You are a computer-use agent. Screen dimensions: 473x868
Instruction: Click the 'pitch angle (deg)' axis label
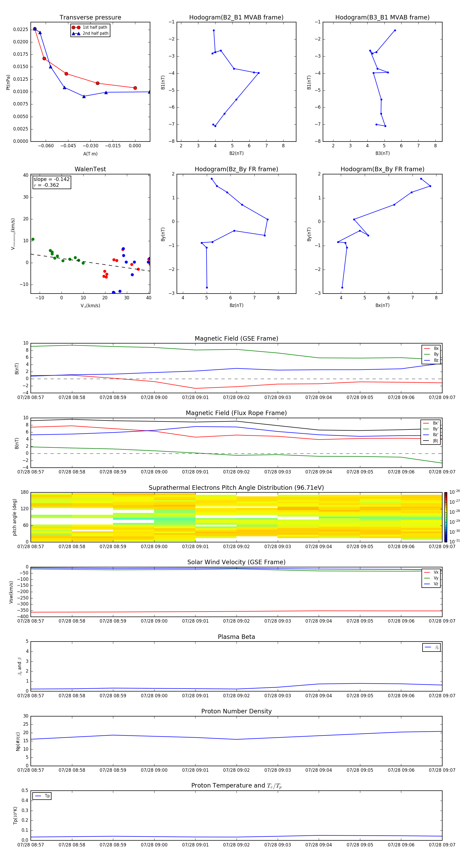pos(14,517)
